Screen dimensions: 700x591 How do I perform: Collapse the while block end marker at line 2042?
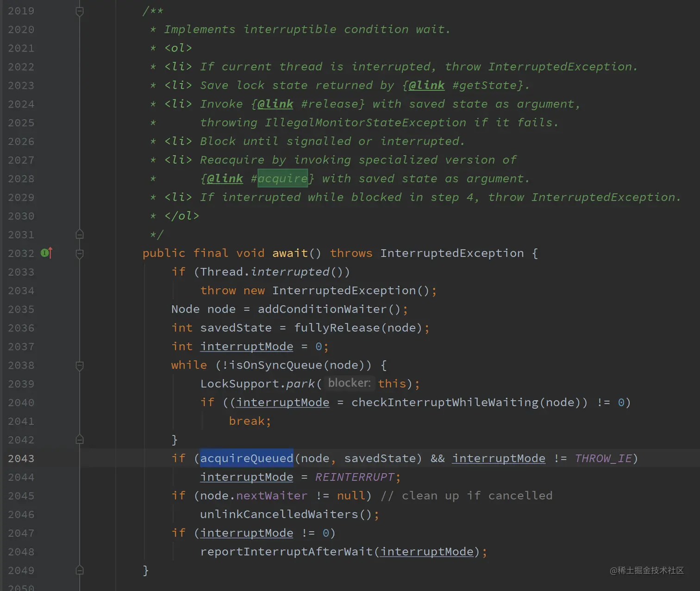point(80,440)
